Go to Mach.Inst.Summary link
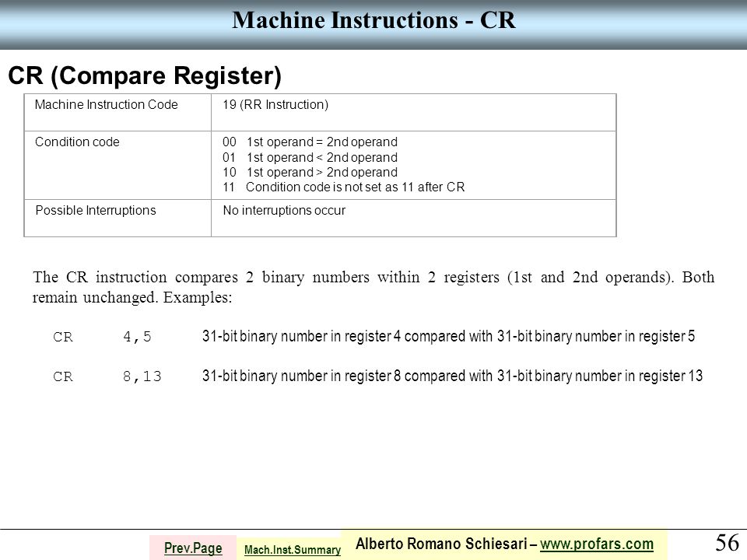The width and height of the screenshot is (747, 560). click(293, 550)
